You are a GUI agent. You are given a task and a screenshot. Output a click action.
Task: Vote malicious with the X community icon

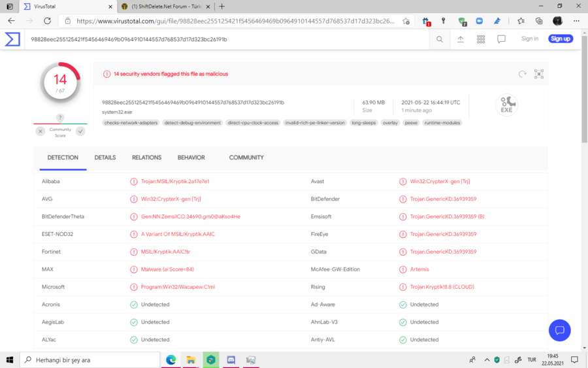tap(41, 131)
